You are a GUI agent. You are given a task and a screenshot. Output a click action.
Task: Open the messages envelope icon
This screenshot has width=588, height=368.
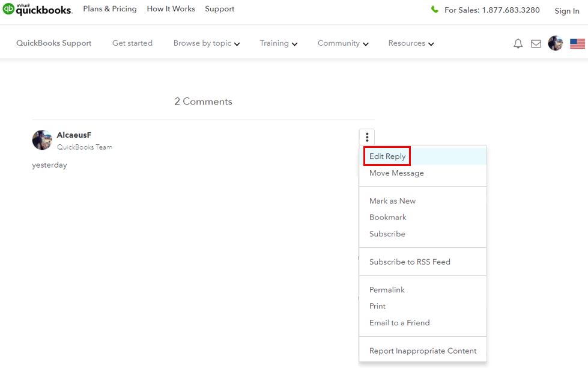click(x=536, y=44)
